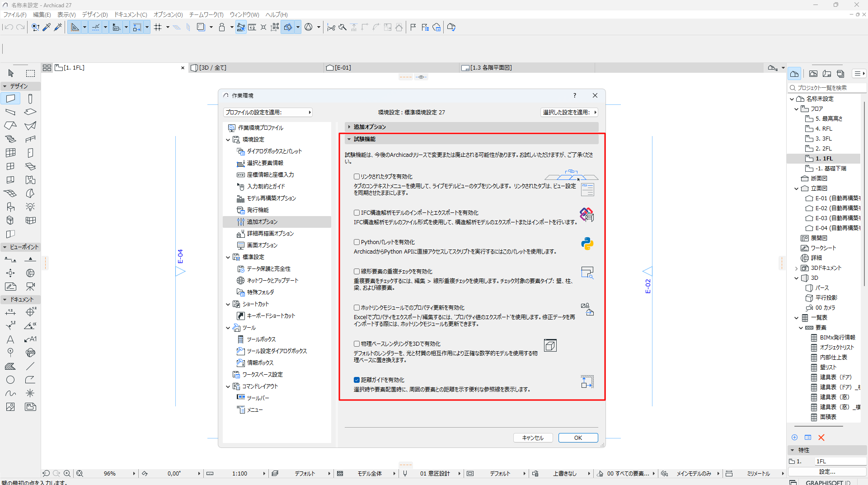Switch navigator to the Publisher Sets icon

pos(840,74)
